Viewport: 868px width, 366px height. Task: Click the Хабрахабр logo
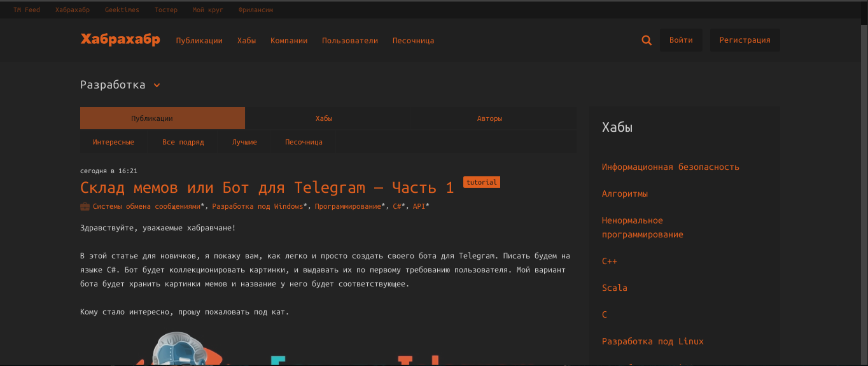[120, 39]
